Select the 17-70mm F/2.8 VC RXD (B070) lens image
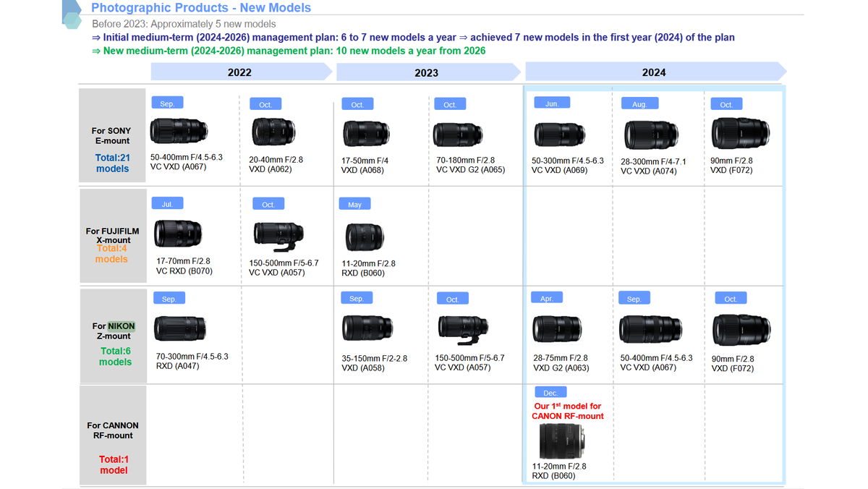 click(x=178, y=234)
